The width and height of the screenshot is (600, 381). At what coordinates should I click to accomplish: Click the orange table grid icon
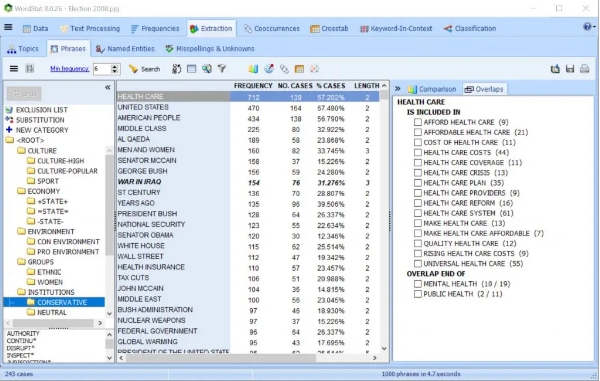(x=299, y=69)
